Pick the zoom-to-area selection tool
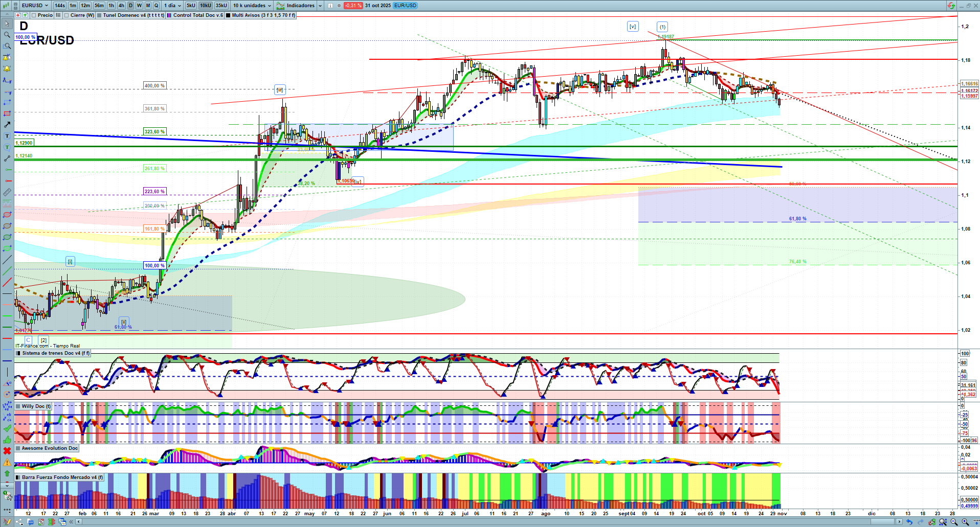Viewport: 980px width, 527px height. pos(7,46)
